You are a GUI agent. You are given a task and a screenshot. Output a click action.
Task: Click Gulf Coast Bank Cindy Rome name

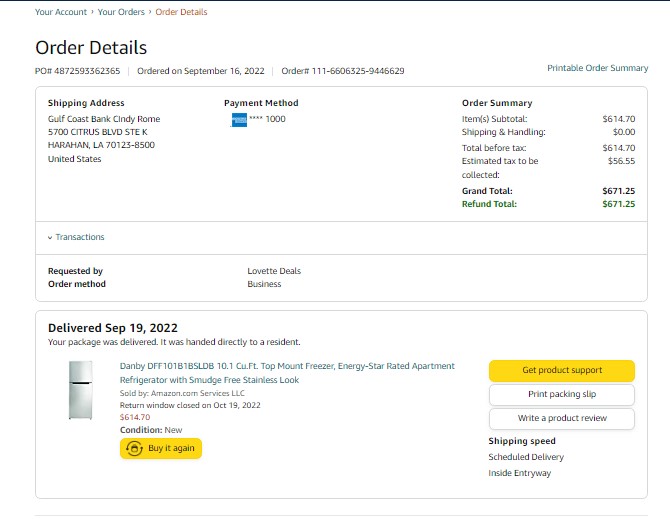(x=104, y=119)
